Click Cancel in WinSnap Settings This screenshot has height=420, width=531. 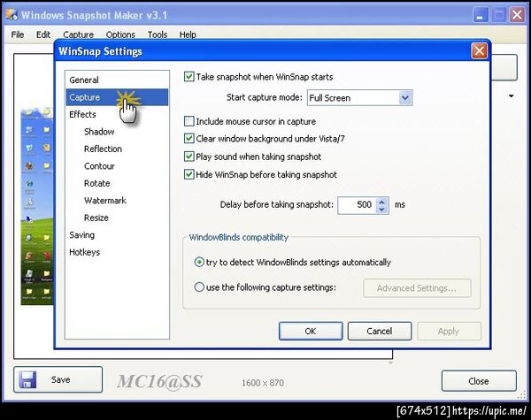[x=380, y=331]
